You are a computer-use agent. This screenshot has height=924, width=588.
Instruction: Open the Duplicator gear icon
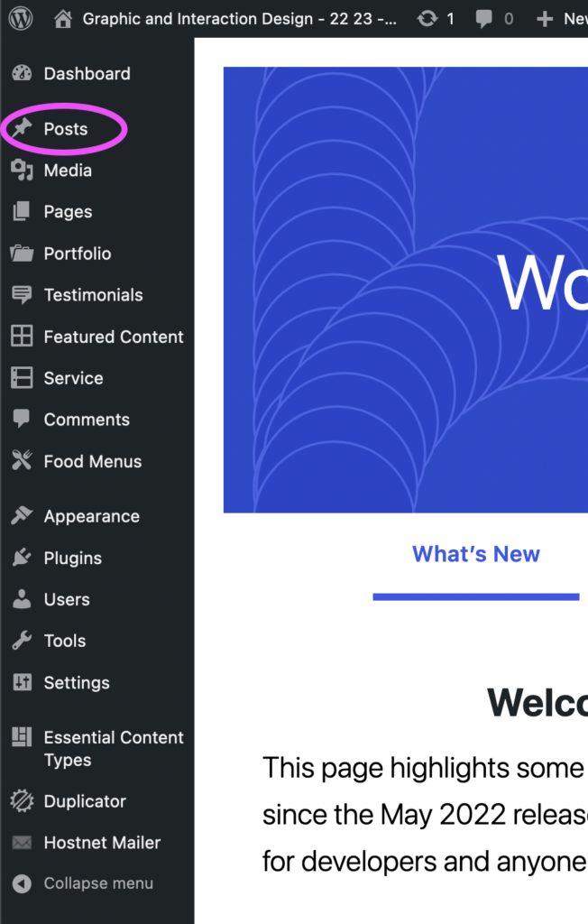22,801
